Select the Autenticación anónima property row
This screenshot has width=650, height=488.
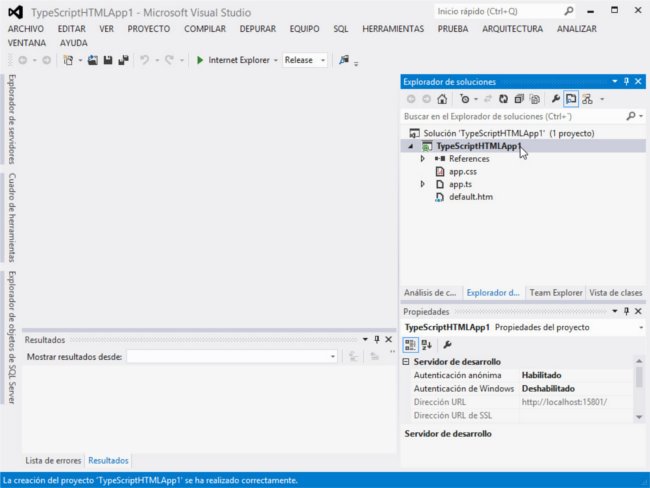tap(521, 375)
